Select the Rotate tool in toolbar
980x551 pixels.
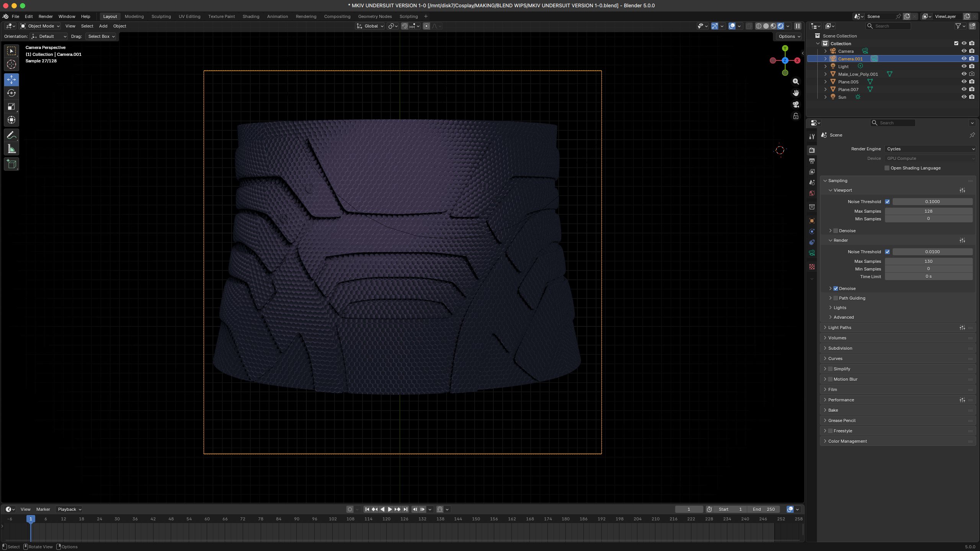click(x=11, y=93)
